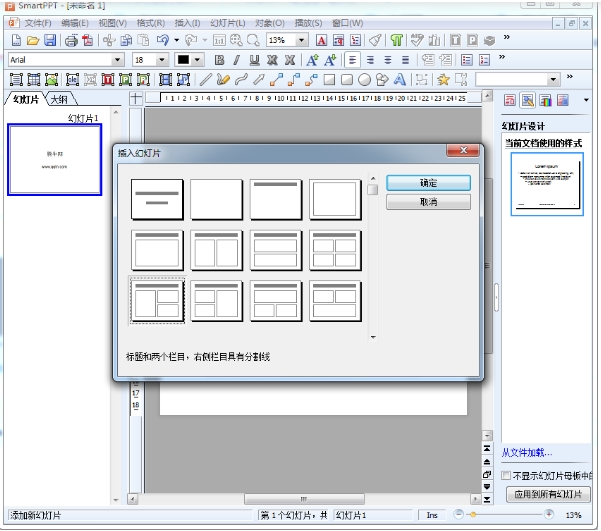Screen dimensions: 601x531
Task: Switch to the 大纲 tab
Action: pos(59,99)
